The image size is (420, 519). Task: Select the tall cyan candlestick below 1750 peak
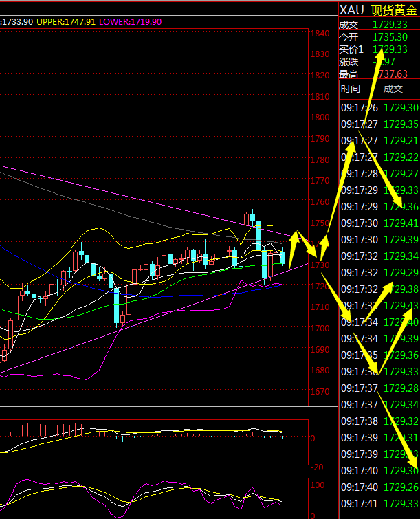[x=258, y=235]
